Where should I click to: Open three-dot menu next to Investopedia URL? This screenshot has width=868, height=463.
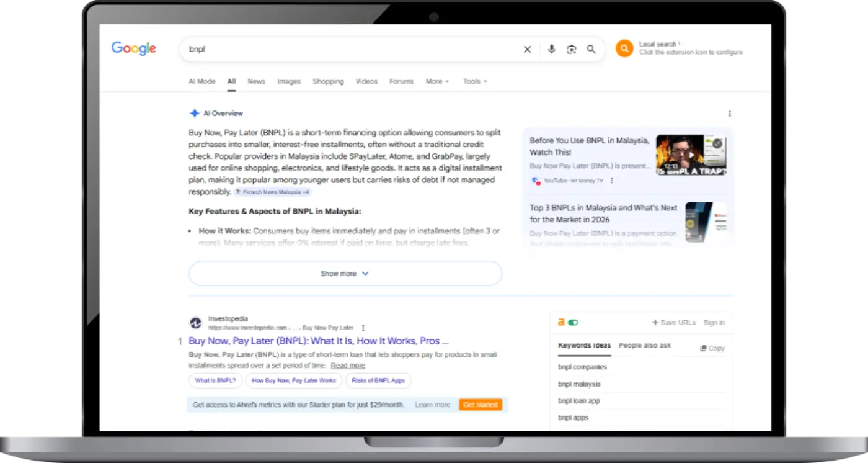pos(363,328)
